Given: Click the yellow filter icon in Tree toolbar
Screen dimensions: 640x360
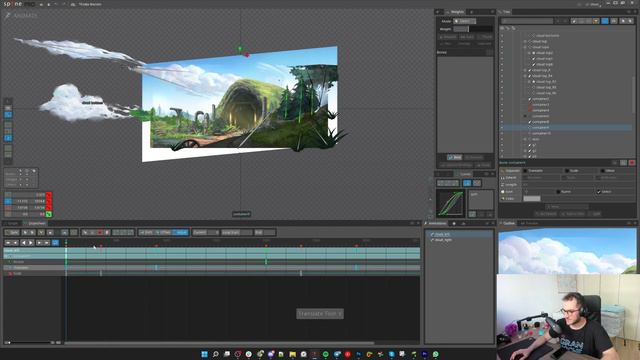Looking at the screenshot, I should [596, 21].
